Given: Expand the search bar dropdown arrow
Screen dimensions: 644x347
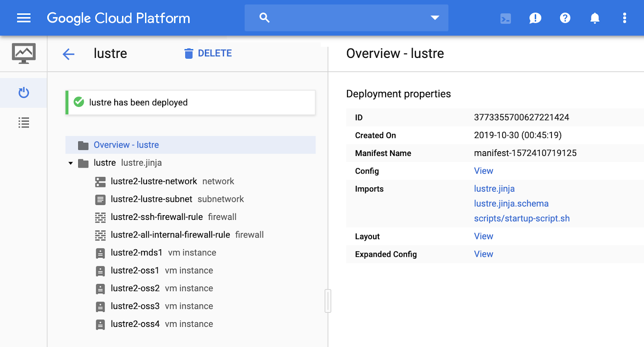Looking at the screenshot, I should [x=435, y=18].
